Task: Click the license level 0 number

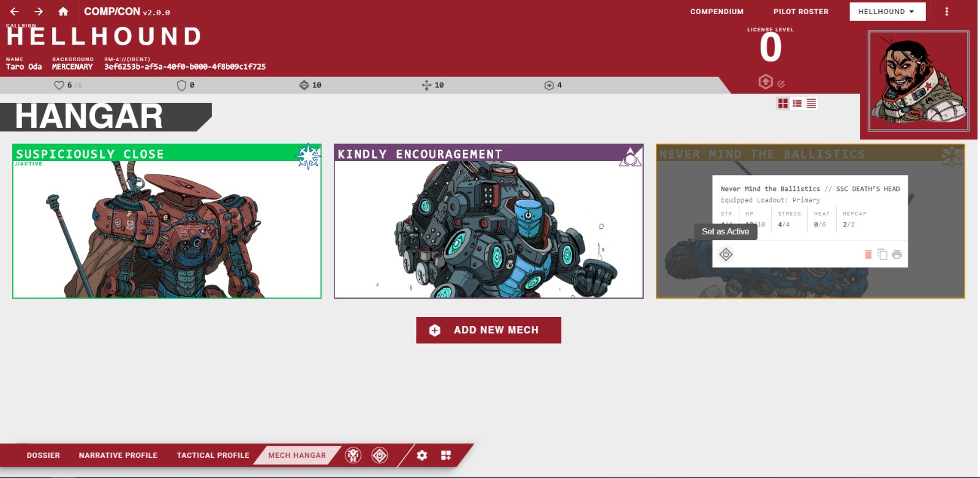Action: click(x=771, y=48)
